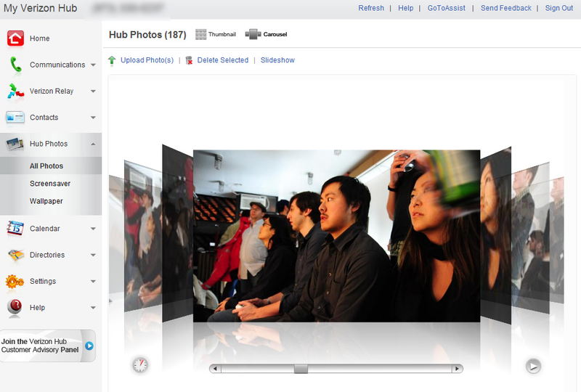Click the delete trash icon with red X

pos(189,60)
